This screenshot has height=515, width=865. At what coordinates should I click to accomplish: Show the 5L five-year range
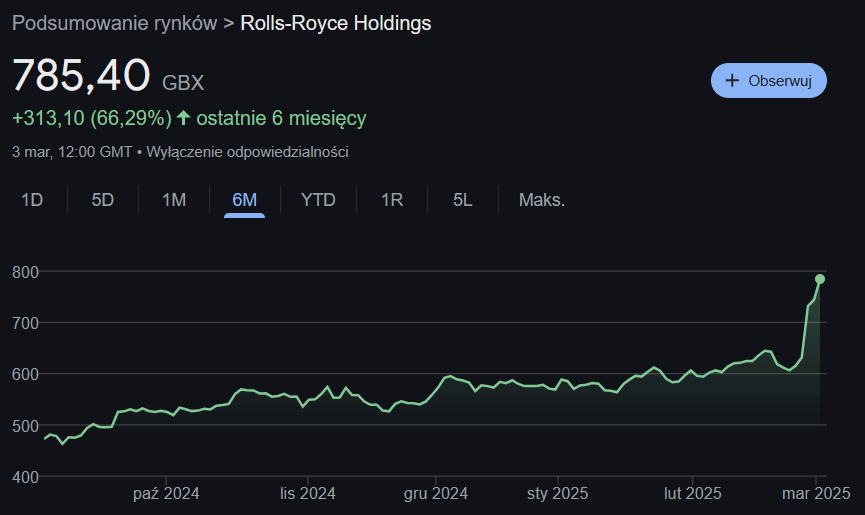point(462,200)
